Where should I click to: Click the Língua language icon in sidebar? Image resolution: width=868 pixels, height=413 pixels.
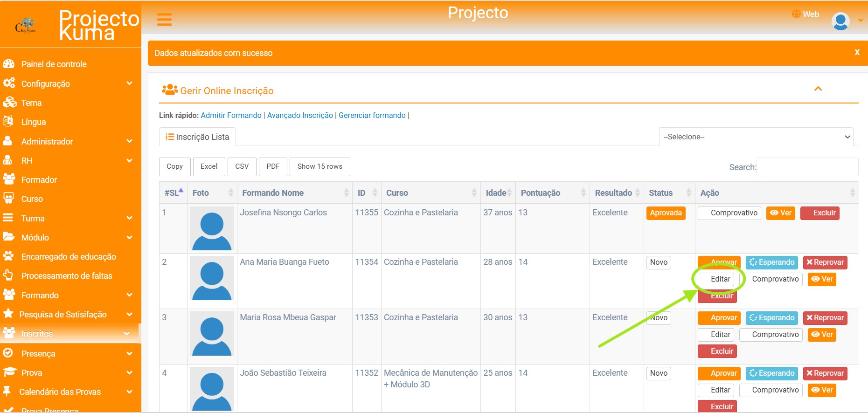[8, 122]
